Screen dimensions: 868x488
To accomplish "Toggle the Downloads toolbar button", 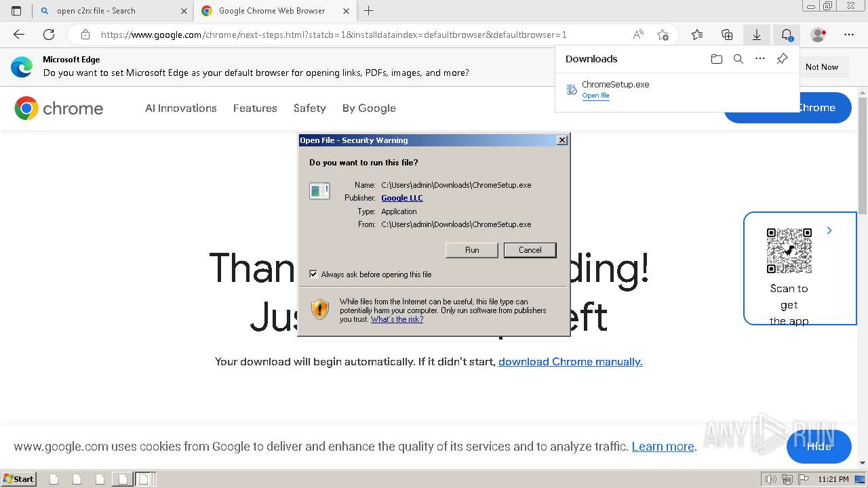I will pyautogui.click(x=757, y=35).
